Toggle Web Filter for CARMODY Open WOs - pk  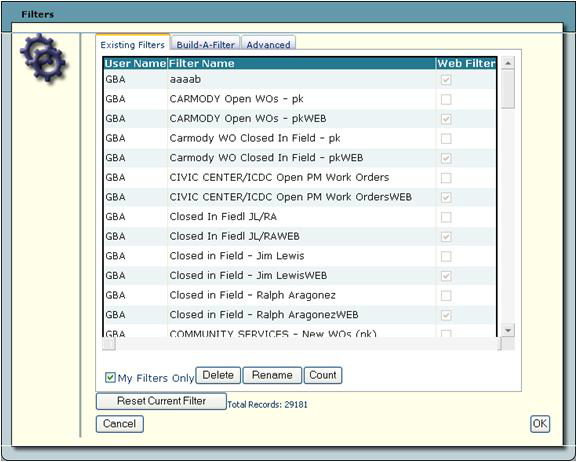pyautogui.click(x=446, y=99)
